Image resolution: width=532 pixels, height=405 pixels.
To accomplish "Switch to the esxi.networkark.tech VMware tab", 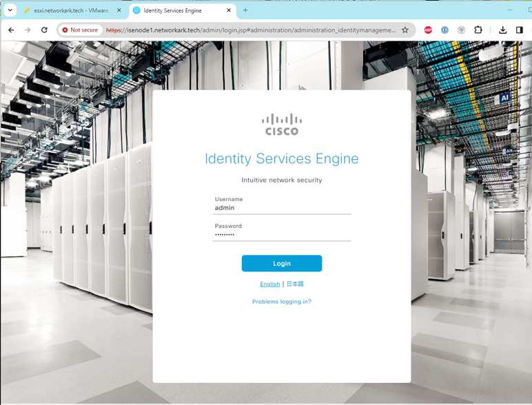I will pyautogui.click(x=70, y=10).
